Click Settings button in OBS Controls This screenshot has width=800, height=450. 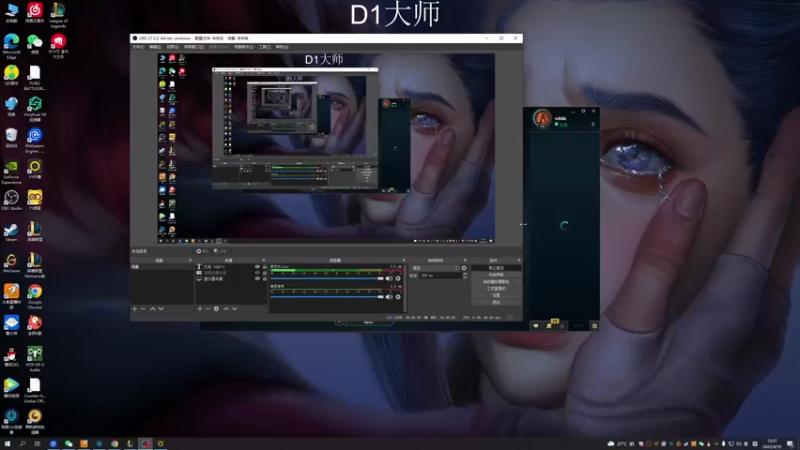click(496, 295)
